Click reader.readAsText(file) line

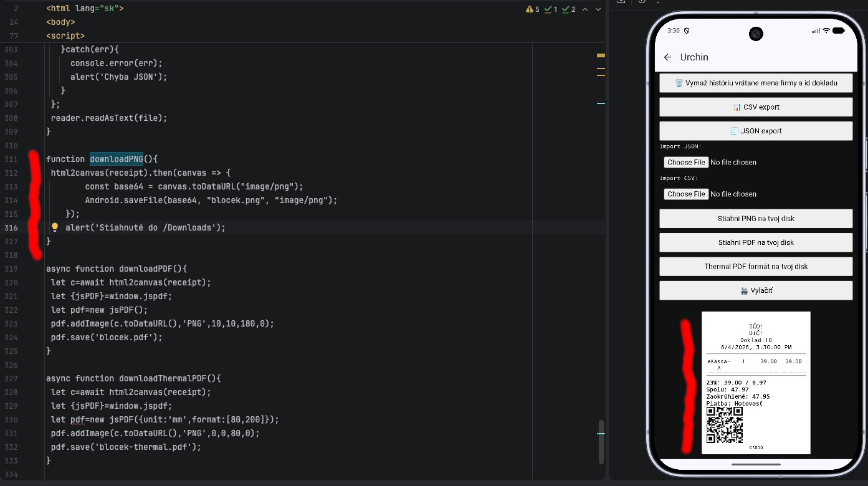tap(109, 118)
